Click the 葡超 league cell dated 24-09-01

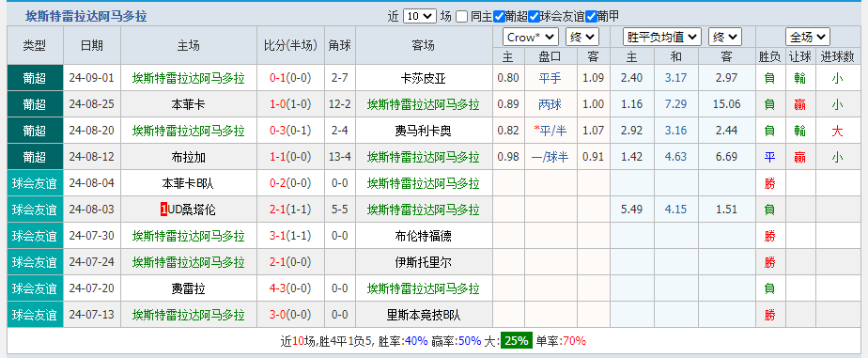pos(35,78)
